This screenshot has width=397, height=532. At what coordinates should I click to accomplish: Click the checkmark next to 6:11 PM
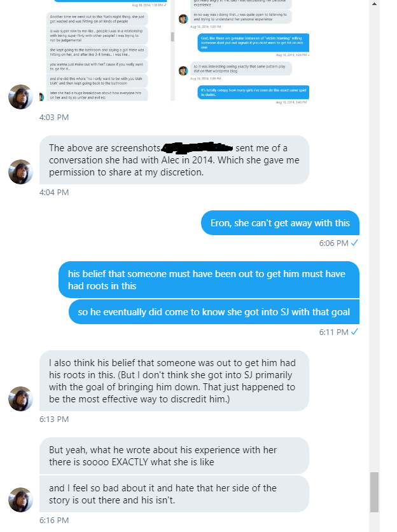[x=354, y=332]
